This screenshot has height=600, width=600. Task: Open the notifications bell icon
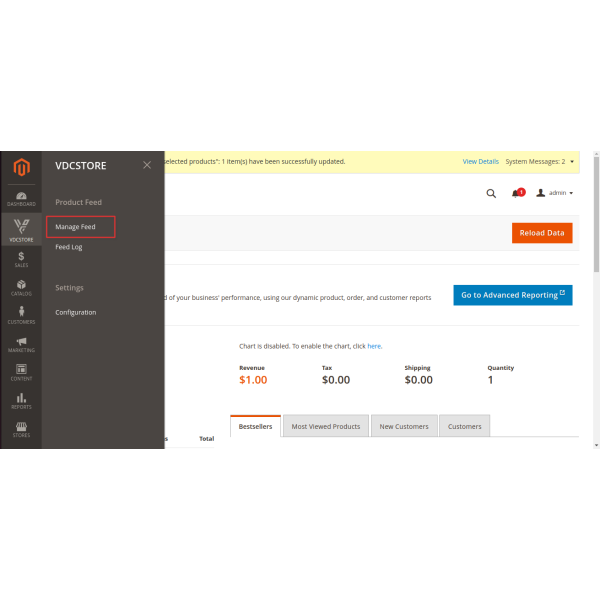516,193
